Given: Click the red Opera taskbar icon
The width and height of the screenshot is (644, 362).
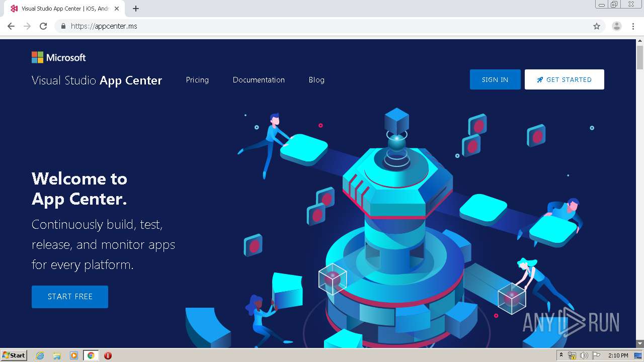Looking at the screenshot, I should (108, 355).
